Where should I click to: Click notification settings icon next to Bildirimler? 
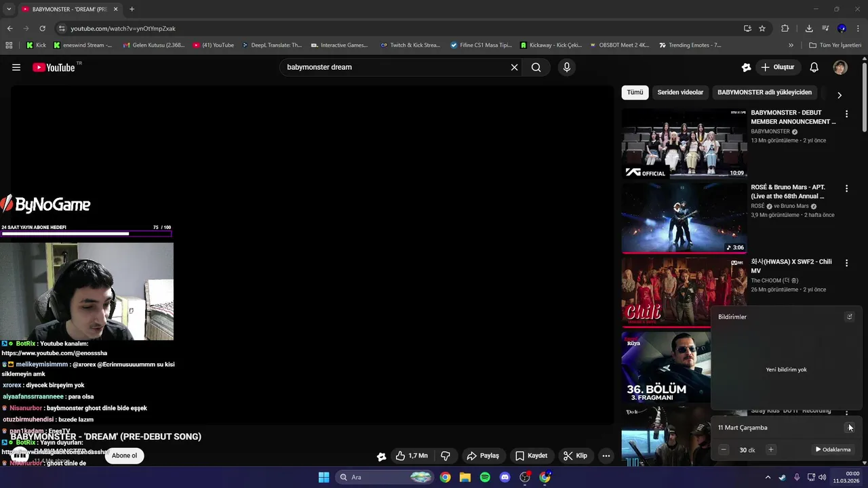(x=849, y=317)
